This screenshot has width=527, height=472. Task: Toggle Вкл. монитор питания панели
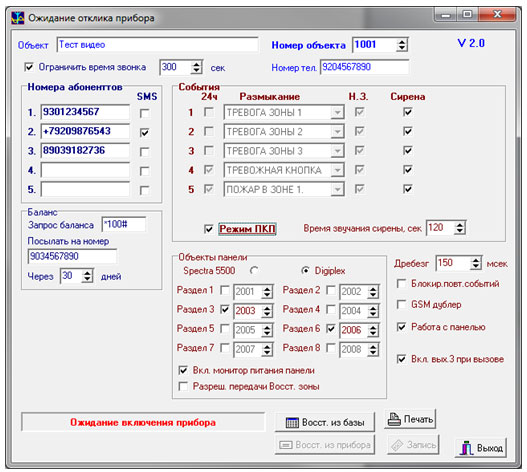[x=183, y=370]
